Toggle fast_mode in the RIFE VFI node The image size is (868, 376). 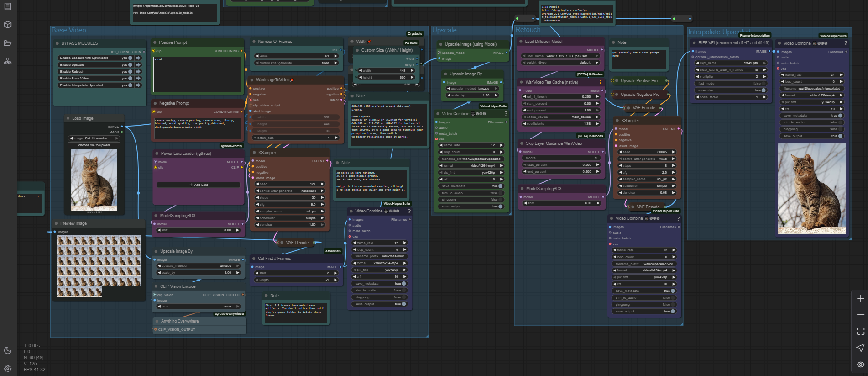[763, 84]
